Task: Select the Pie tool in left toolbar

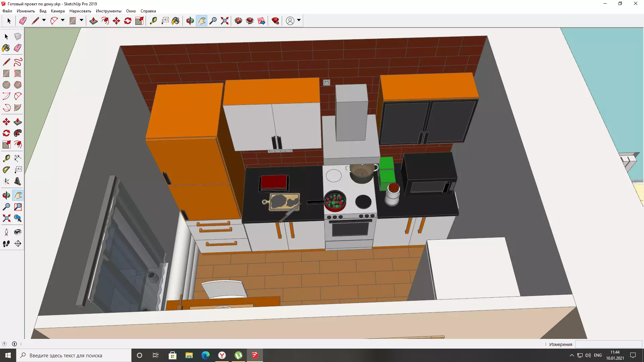Action: pyautogui.click(x=18, y=108)
